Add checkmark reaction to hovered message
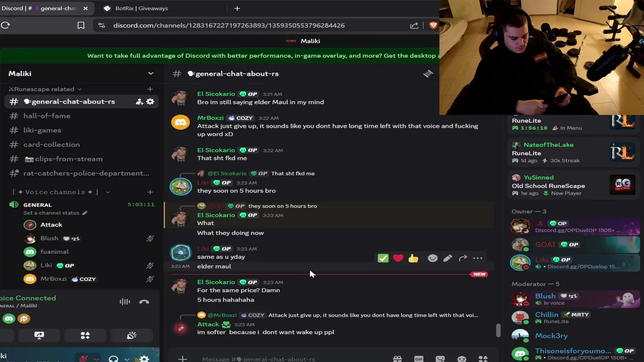This screenshot has width=644, height=362. 383,258
